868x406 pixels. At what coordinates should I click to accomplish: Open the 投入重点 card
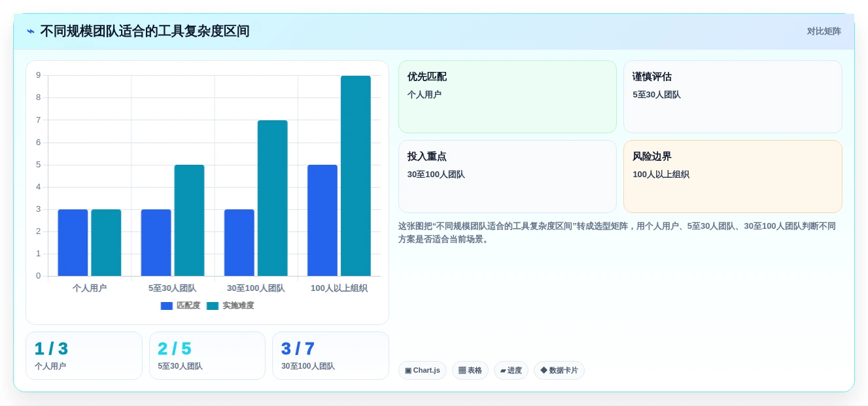click(508, 177)
